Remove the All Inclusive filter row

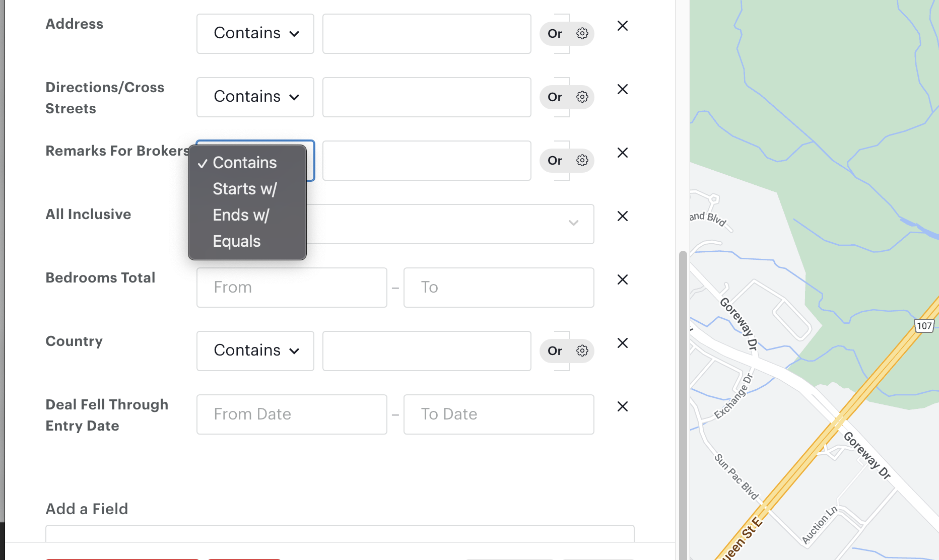click(x=623, y=216)
